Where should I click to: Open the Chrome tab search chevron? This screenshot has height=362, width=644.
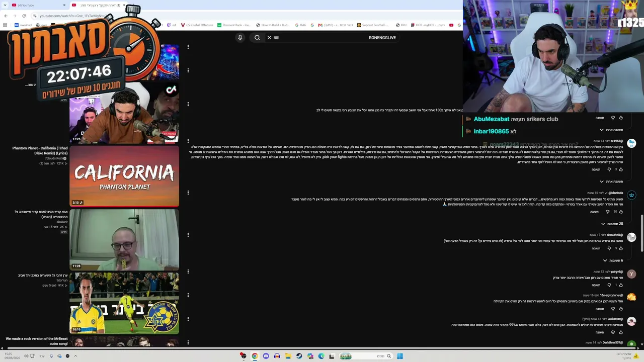pyautogui.click(x=5, y=5)
